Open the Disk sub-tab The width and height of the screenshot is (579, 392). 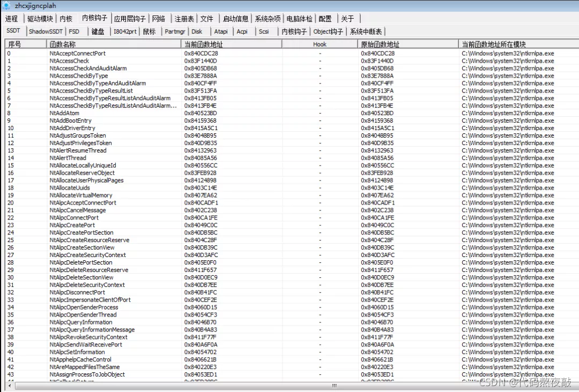(197, 32)
